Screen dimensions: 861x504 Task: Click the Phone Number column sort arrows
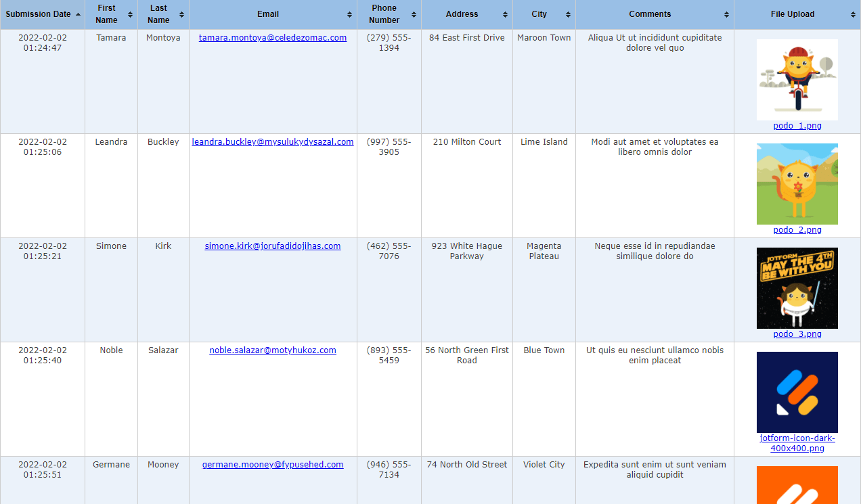pos(414,14)
